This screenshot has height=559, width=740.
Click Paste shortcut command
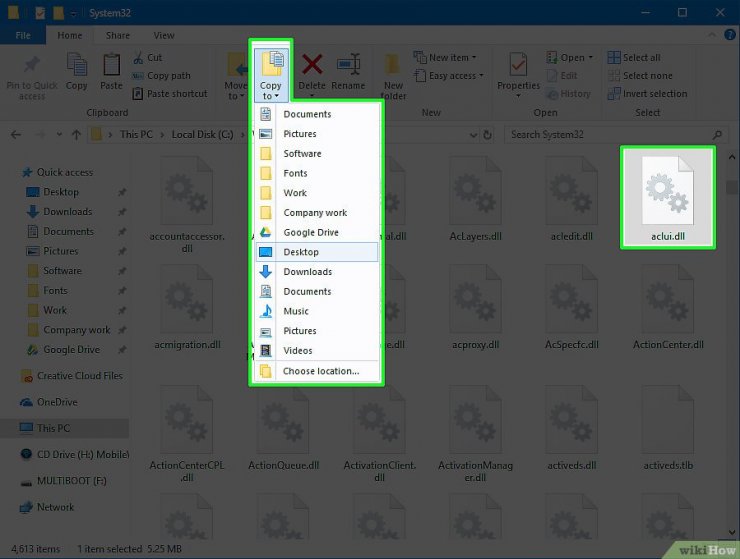(170, 93)
